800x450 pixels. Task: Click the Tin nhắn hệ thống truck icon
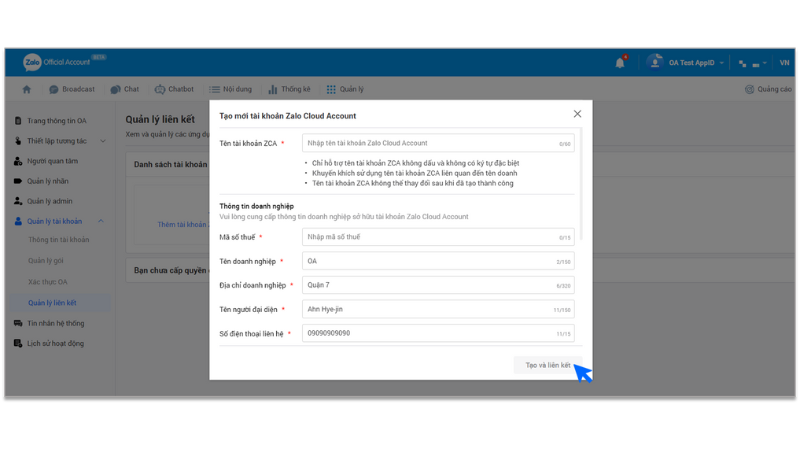coord(18,323)
